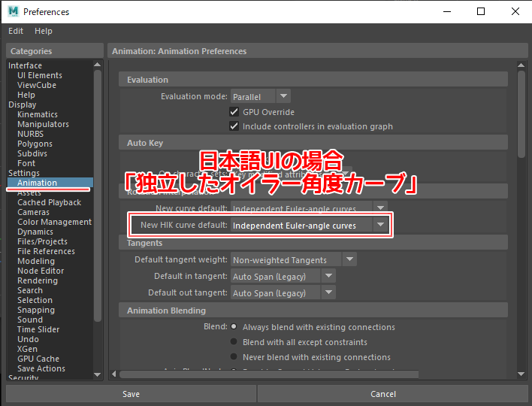The height and width of the screenshot is (406, 532).
Task: Open the Help menu
Action: (44, 31)
